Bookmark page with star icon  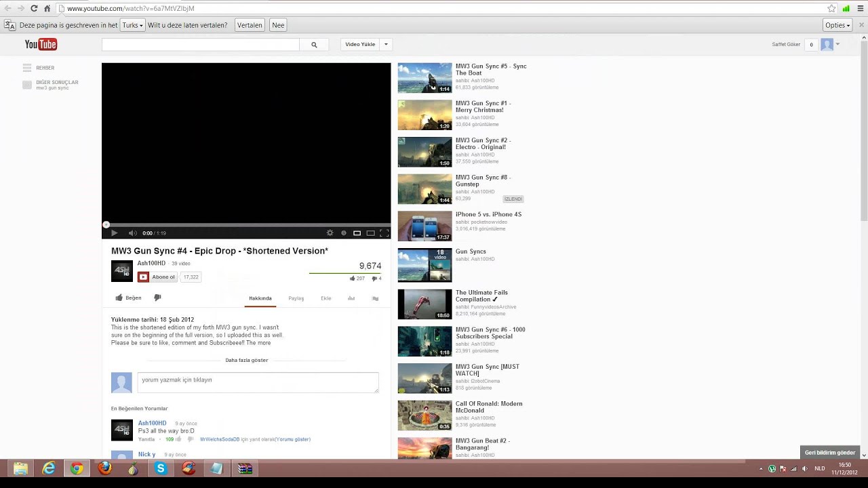pos(831,8)
